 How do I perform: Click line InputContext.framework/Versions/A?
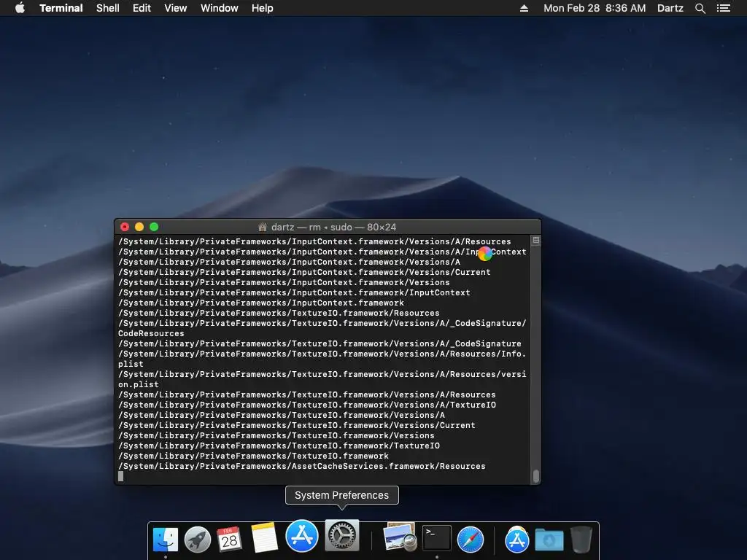click(x=289, y=262)
